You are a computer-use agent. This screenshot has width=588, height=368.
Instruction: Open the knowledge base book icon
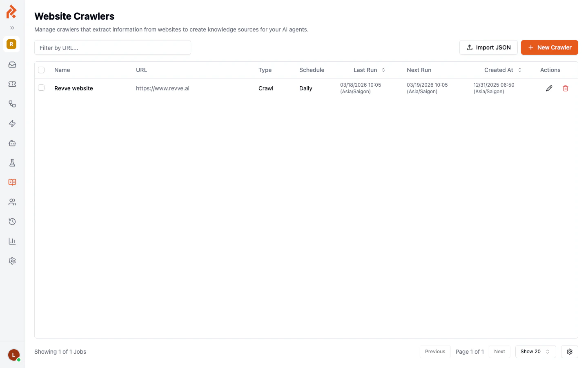(x=12, y=182)
